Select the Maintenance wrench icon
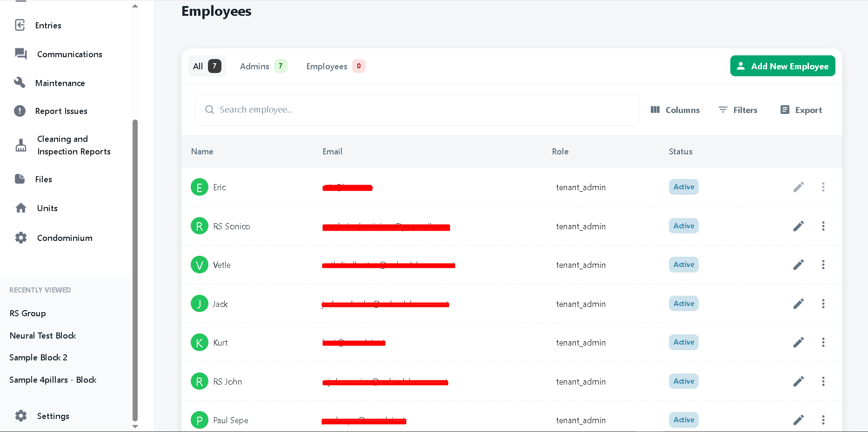The width and height of the screenshot is (868, 432). click(x=20, y=82)
